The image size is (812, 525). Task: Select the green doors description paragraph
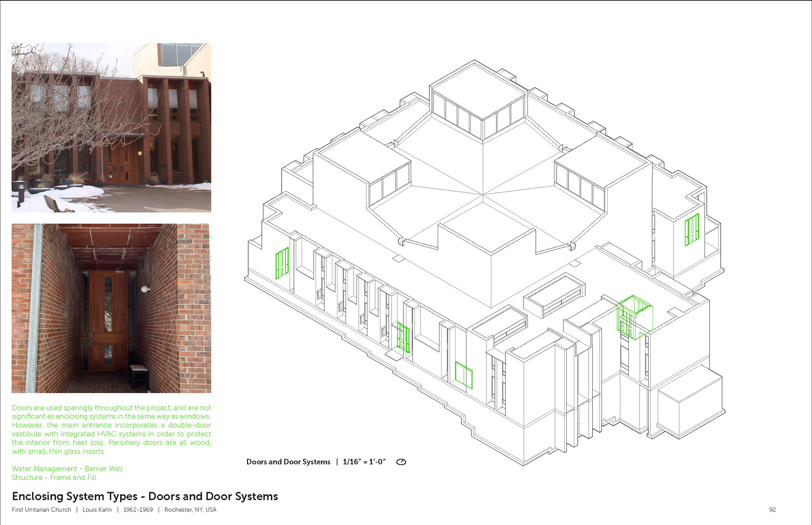click(111, 429)
